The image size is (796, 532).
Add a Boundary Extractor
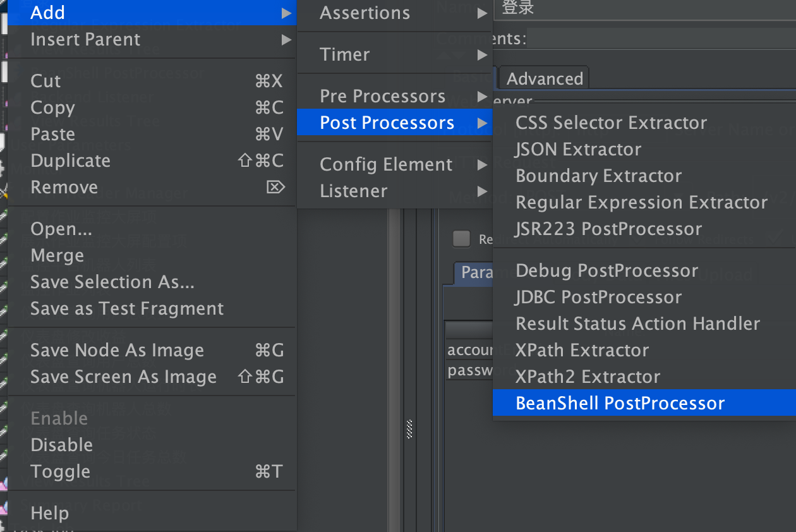click(x=644, y=176)
